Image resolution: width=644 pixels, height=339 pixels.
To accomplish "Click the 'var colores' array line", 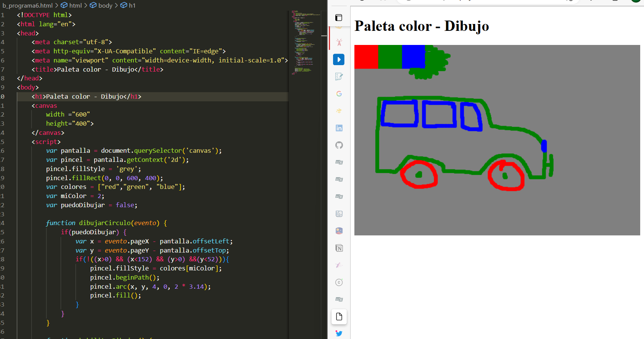I will click(115, 187).
